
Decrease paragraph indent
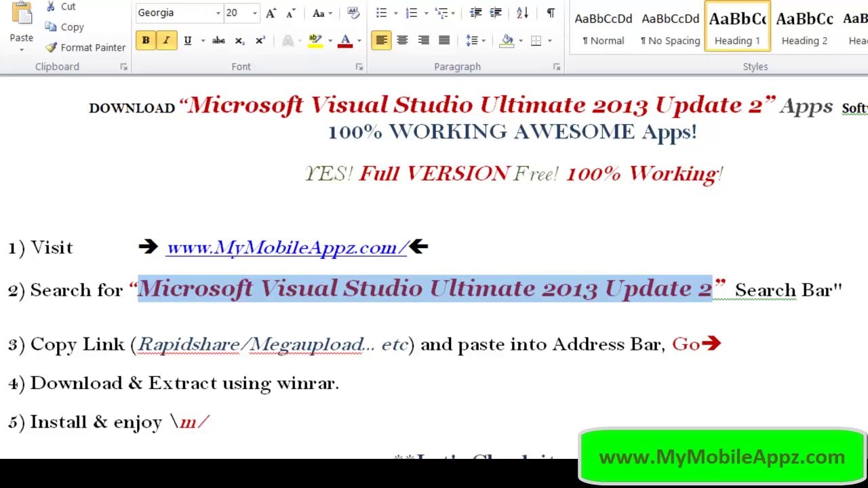(475, 13)
